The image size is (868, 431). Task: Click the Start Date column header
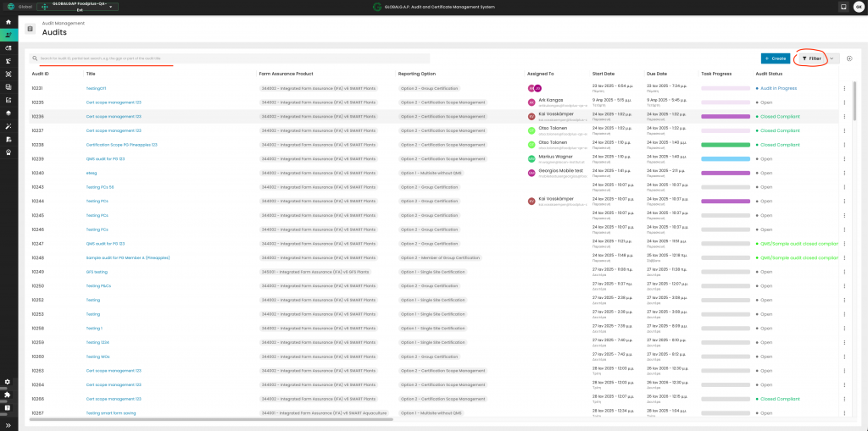coord(604,74)
